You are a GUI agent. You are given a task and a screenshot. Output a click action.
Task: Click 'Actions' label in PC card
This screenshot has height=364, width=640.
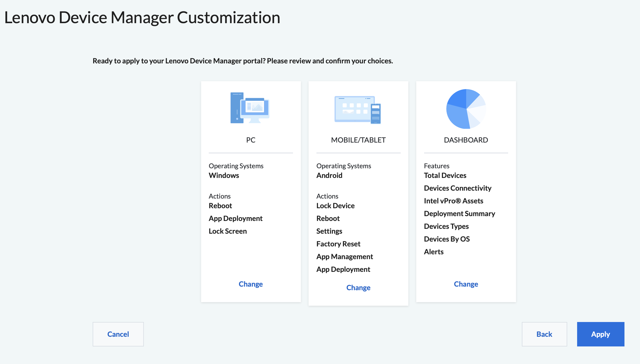coord(219,196)
